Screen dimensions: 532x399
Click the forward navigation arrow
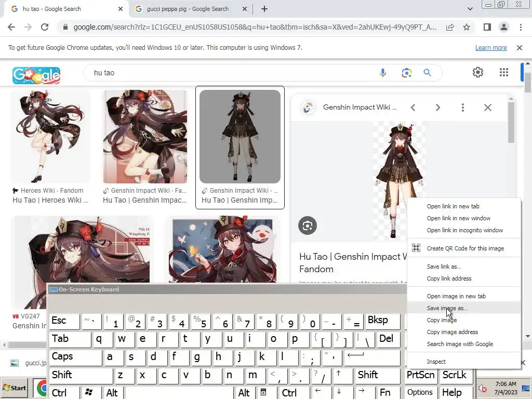(x=28, y=27)
